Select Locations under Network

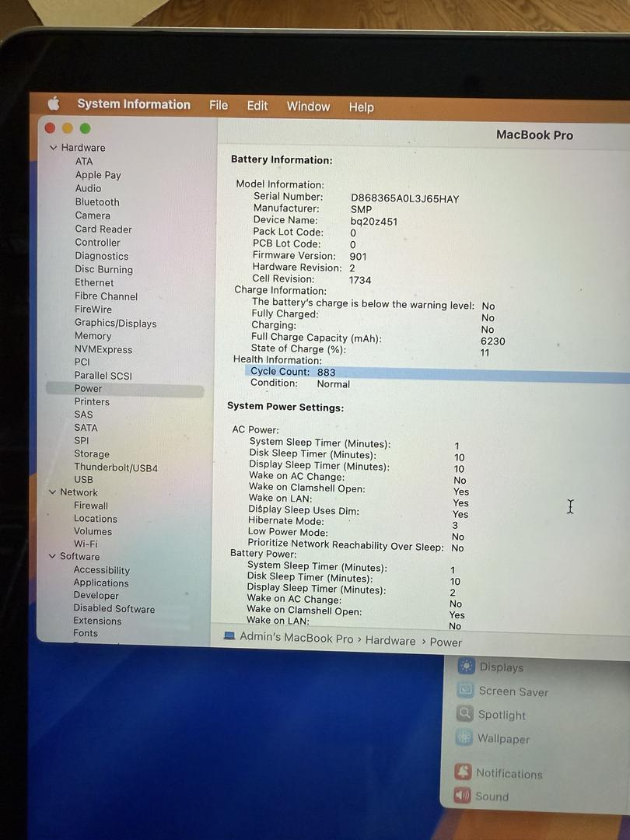click(x=96, y=519)
